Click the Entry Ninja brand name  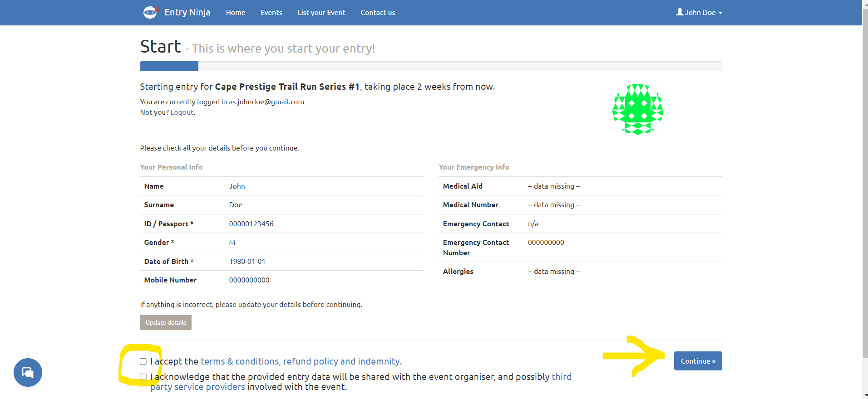[187, 12]
